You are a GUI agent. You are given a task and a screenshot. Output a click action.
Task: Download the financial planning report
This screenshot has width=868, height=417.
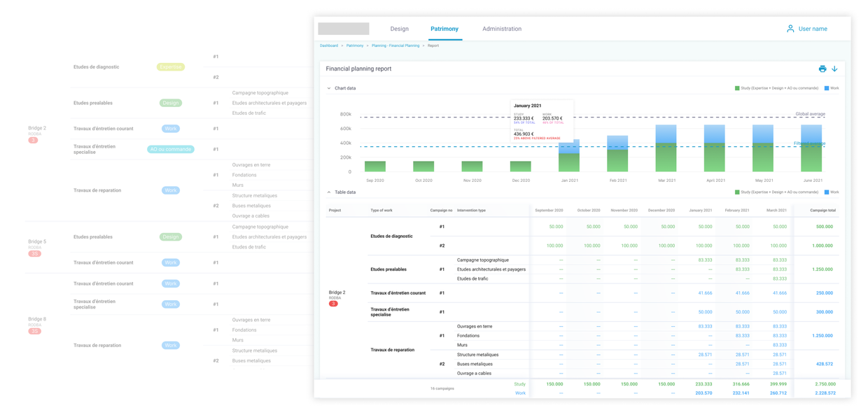pyautogui.click(x=836, y=69)
